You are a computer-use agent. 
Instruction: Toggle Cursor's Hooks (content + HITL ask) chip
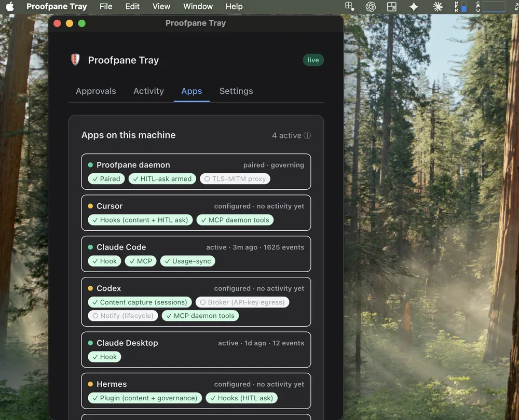(x=140, y=220)
